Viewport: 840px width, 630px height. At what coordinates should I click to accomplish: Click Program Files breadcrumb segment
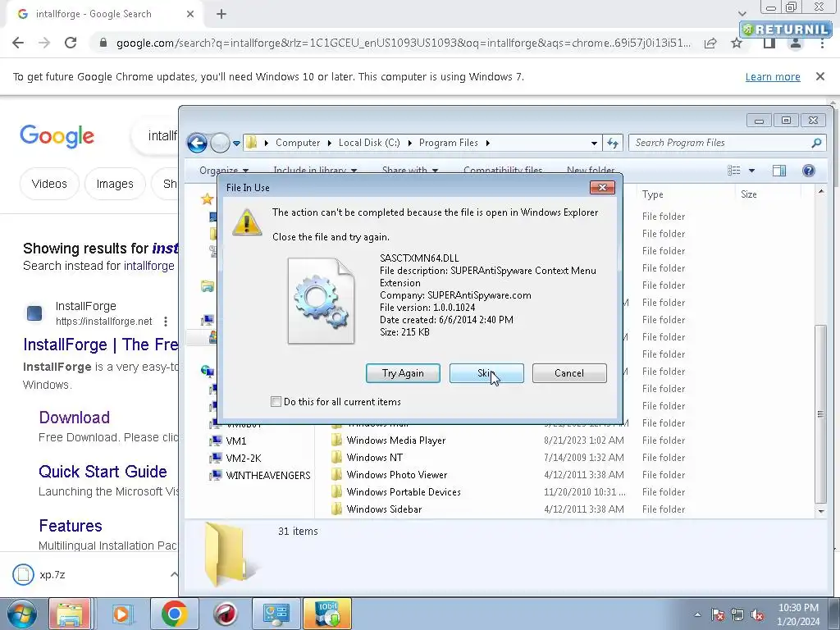[449, 143]
